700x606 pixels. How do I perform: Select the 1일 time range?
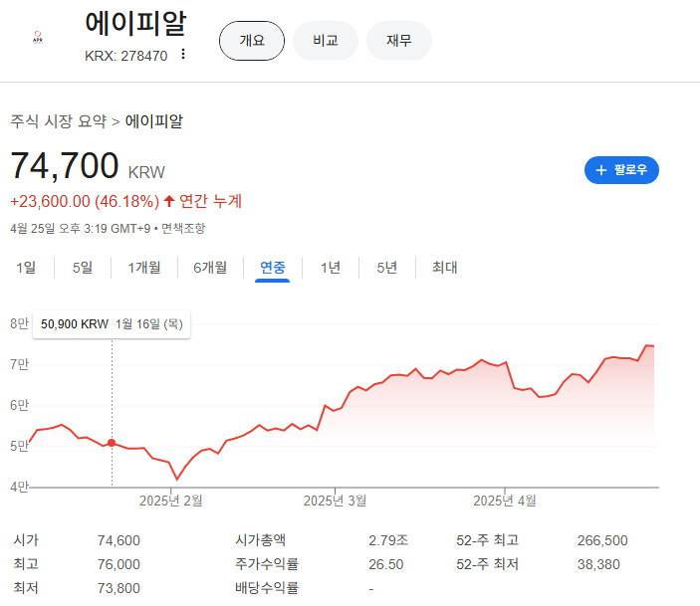(26, 267)
